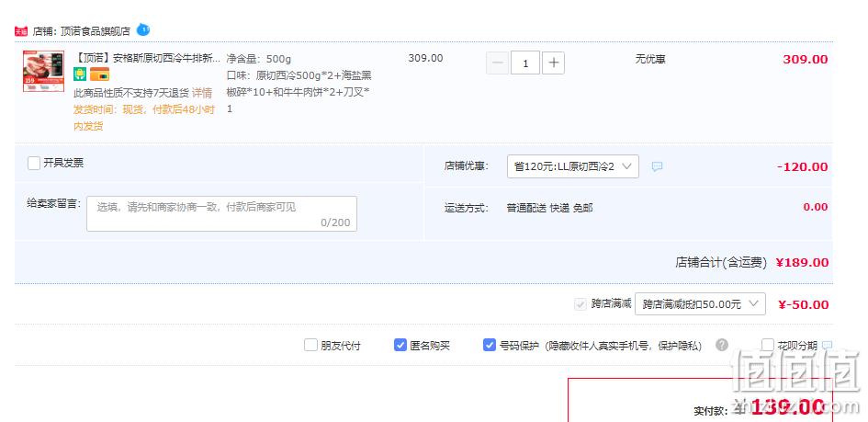The width and height of the screenshot is (868, 422).
Task: Uncheck the 号码保护 checkbox
Action: pyautogui.click(x=490, y=345)
